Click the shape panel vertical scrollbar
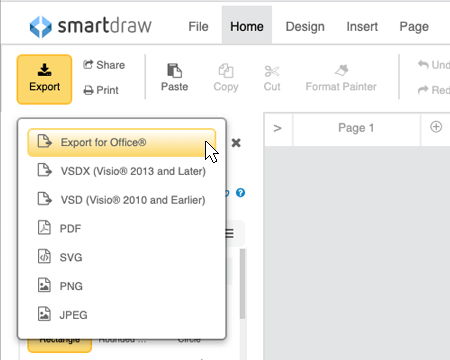The height and width of the screenshot is (360, 450). coord(242,284)
